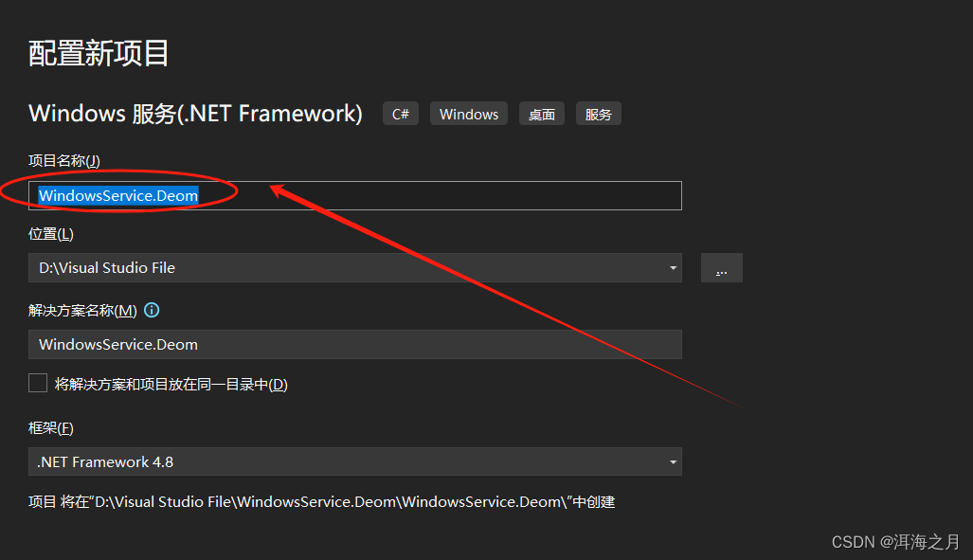This screenshot has width=973, height=560.
Task: Click the 框架(F) label
Action: [x=51, y=428]
